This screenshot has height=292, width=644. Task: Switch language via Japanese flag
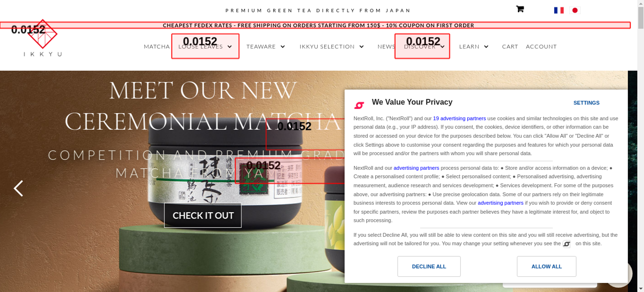click(x=575, y=10)
